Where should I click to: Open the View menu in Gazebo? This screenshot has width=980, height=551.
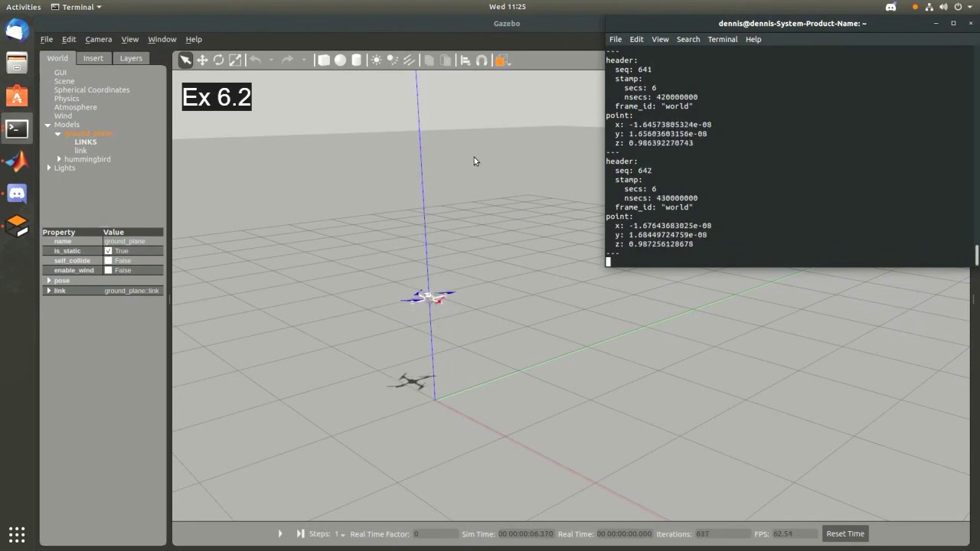click(130, 39)
